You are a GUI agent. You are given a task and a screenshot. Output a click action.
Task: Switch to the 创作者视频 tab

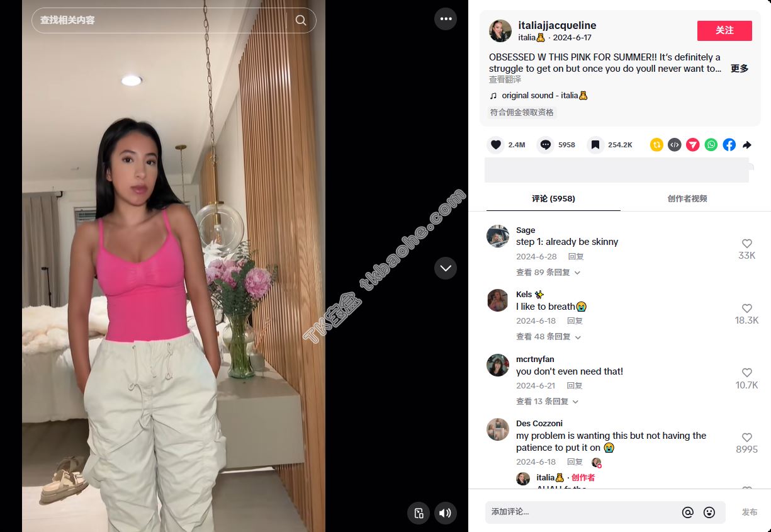click(687, 199)
